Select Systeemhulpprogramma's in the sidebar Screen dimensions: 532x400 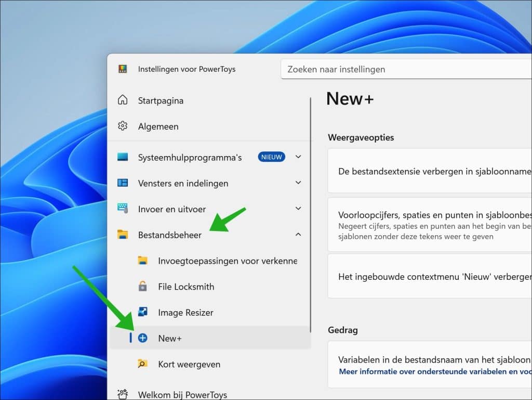click(x=190, y=158)
